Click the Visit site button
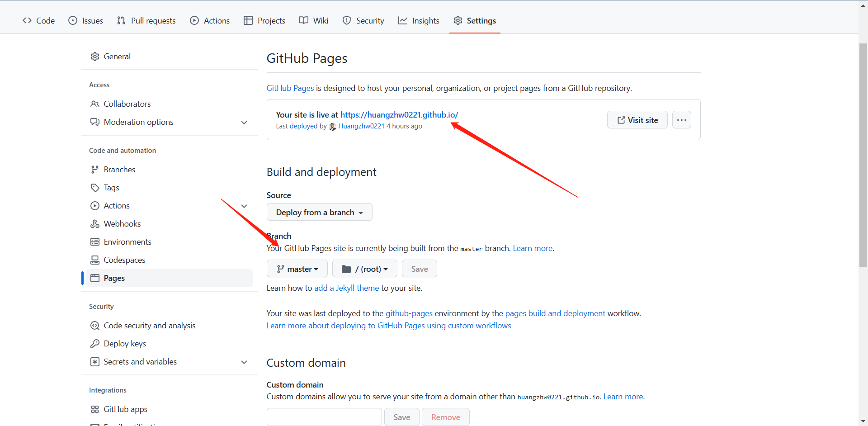Image resolution: width=868 pixels, height=426 pixels. [637, 120]
